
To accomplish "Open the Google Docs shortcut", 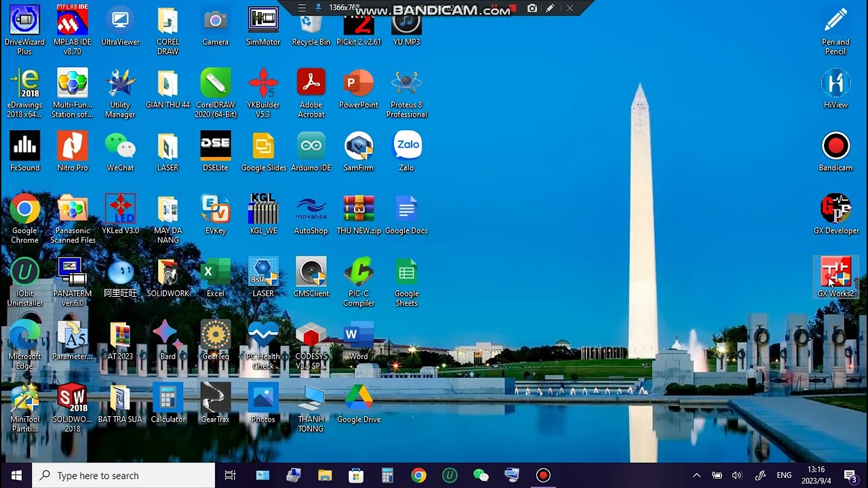I will pos(406,214).
